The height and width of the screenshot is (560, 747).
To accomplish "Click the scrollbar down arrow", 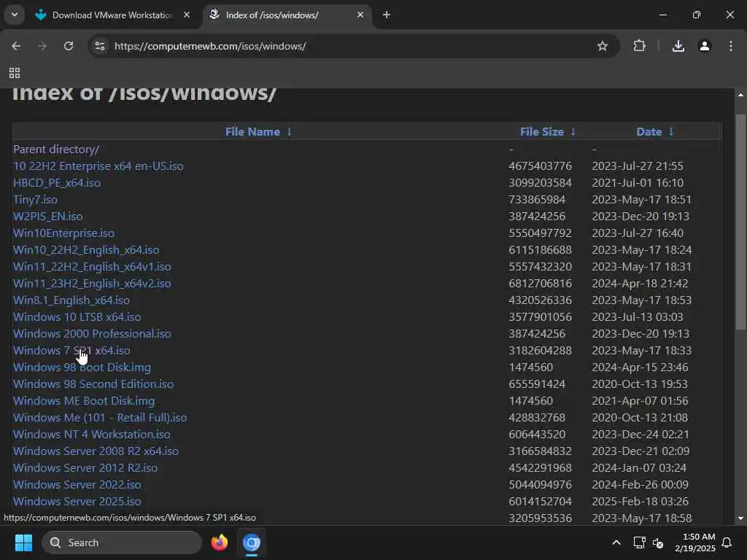I will (x=740, y=518).
